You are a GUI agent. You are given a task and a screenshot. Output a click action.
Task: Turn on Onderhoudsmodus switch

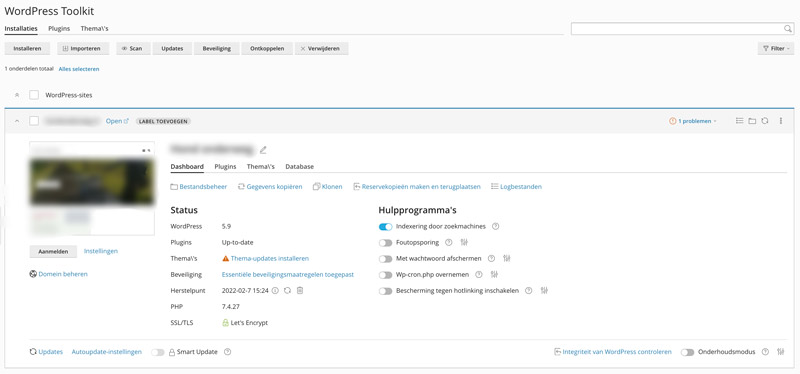coord(687,352)
